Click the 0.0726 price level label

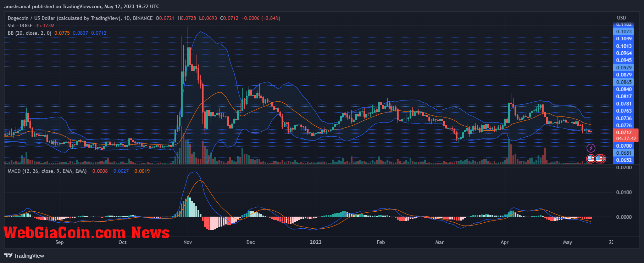[623, 125]
